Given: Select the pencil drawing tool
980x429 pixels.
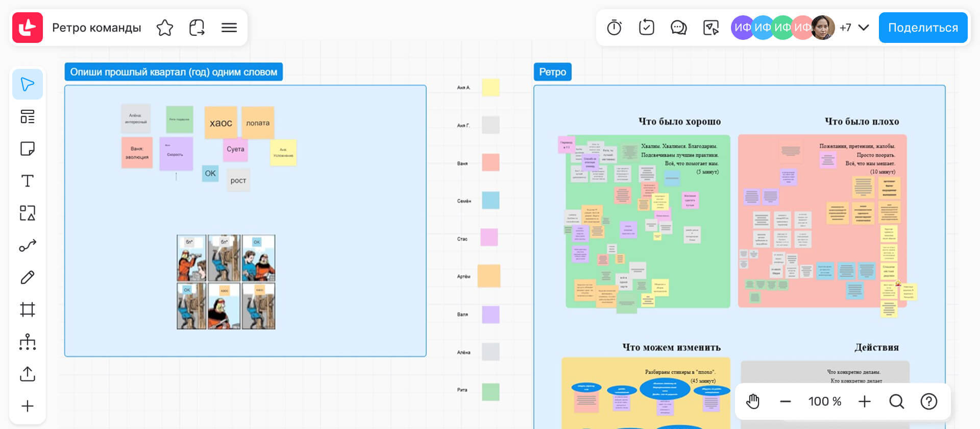Looking at the screenshot, I should tap(28, 277).
